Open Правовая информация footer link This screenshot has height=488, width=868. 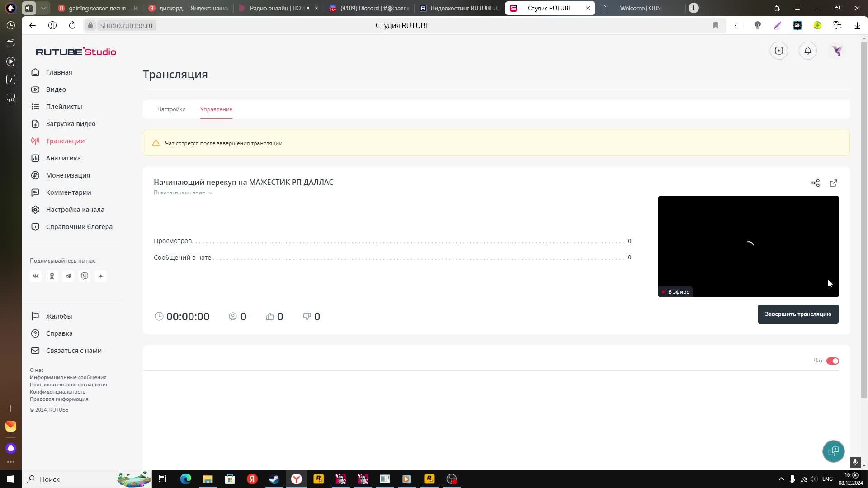pos(59,399)
